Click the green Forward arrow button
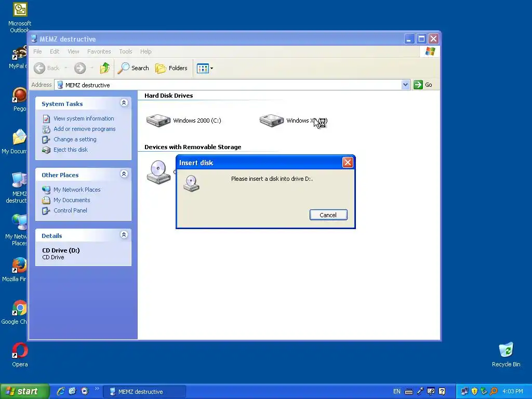 [80, 68]
